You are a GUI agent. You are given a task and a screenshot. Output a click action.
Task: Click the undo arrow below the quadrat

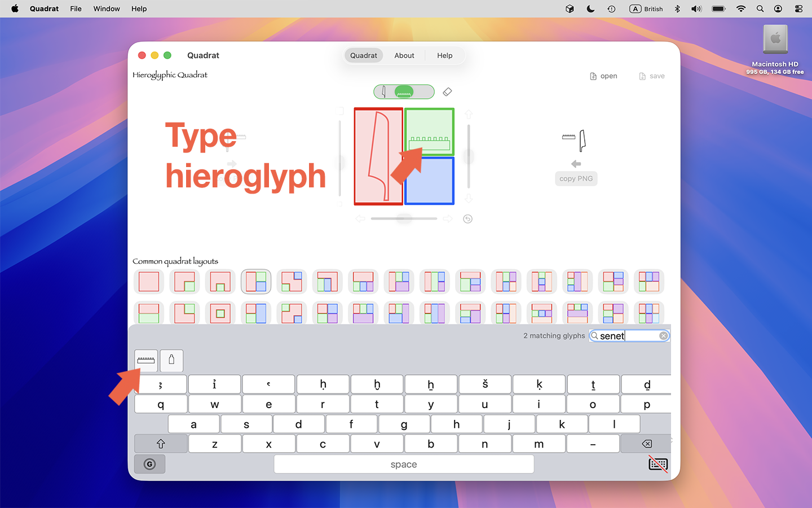click(x=467, y=218)
